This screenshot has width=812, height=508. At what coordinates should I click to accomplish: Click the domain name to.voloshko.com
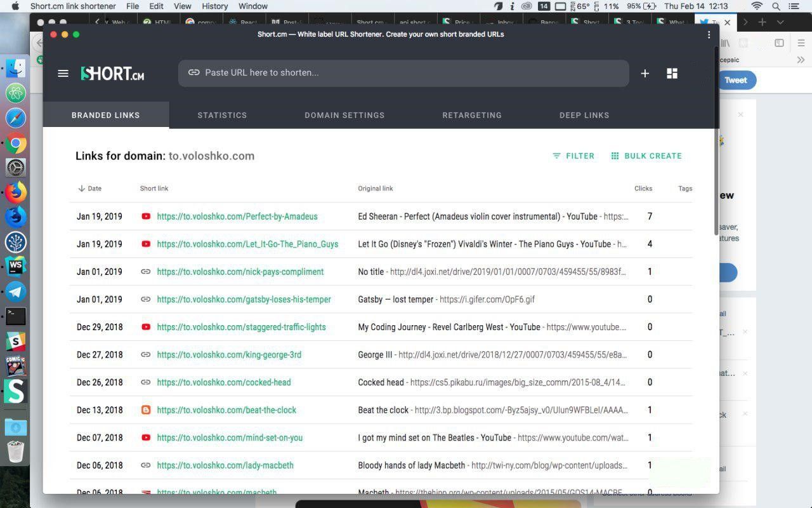[211, 156]
